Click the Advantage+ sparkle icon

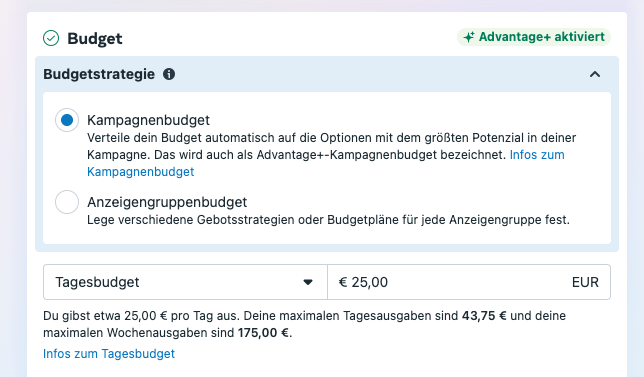tap(469, 37)
